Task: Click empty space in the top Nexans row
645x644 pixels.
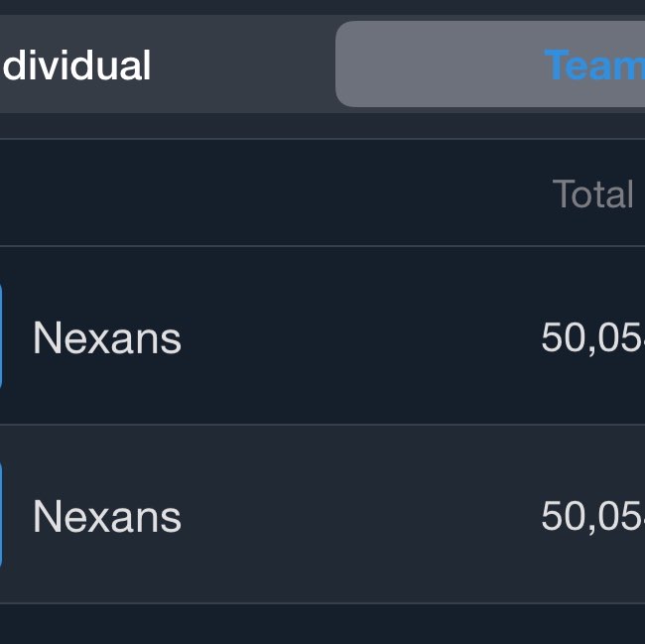Action: [x=357, y=338]
